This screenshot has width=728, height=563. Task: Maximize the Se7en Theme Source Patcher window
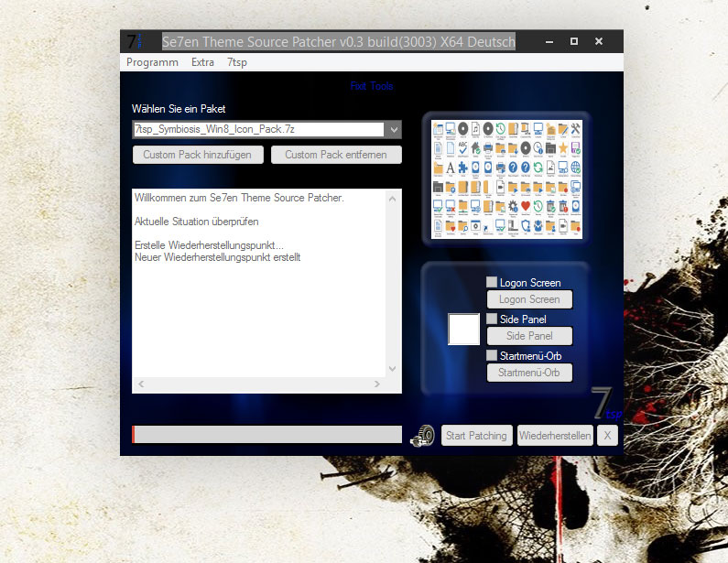(574, 41)
